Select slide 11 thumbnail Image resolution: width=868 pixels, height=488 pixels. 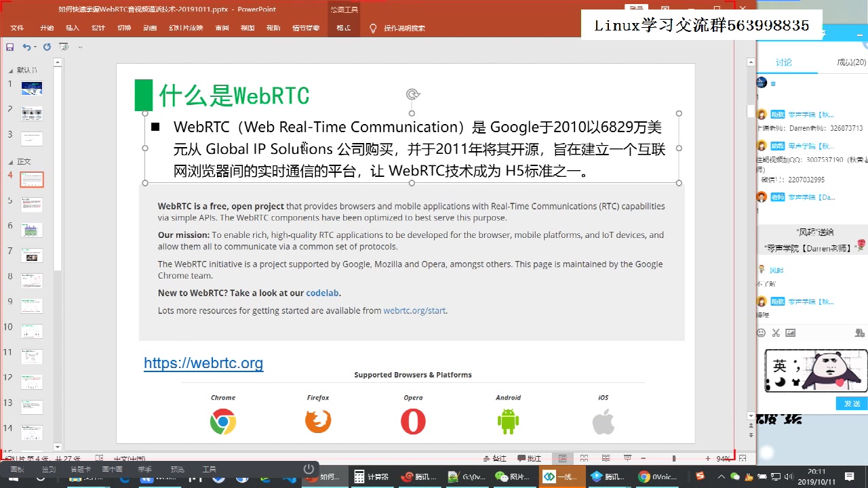tap(32, 357)
